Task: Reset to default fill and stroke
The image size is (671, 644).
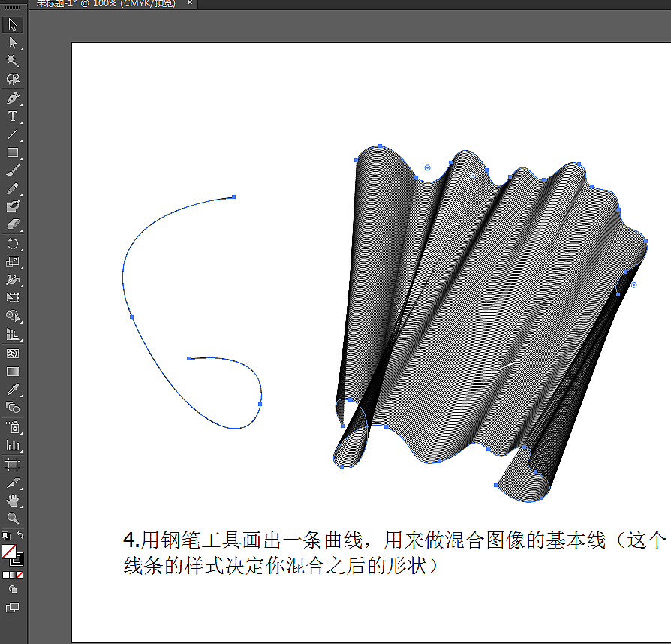Action: [x=6, y=535]
